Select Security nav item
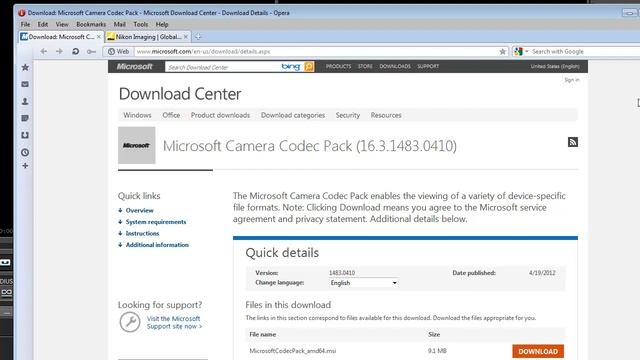The width and height of the screenshot is (640, 360). [348, 115]
